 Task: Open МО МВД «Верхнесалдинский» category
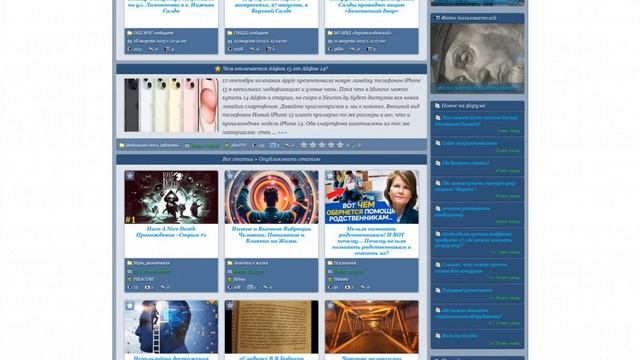pyautogui.click(x=363, y=33)
